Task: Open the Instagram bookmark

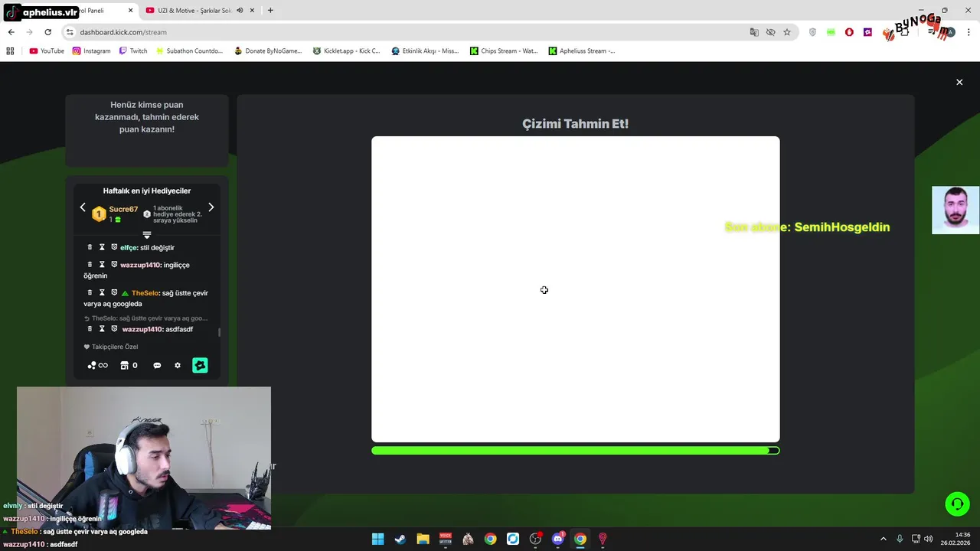Action: click(91, 51)
